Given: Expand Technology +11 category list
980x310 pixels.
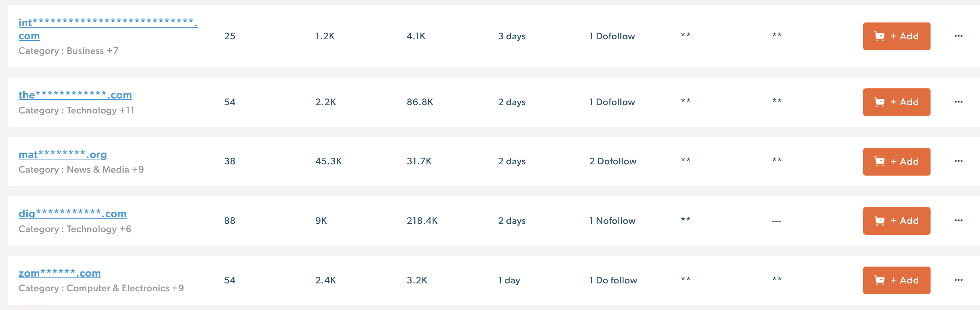Looking at the screenshot, I should pyautogui.click(x=127, y=110).
